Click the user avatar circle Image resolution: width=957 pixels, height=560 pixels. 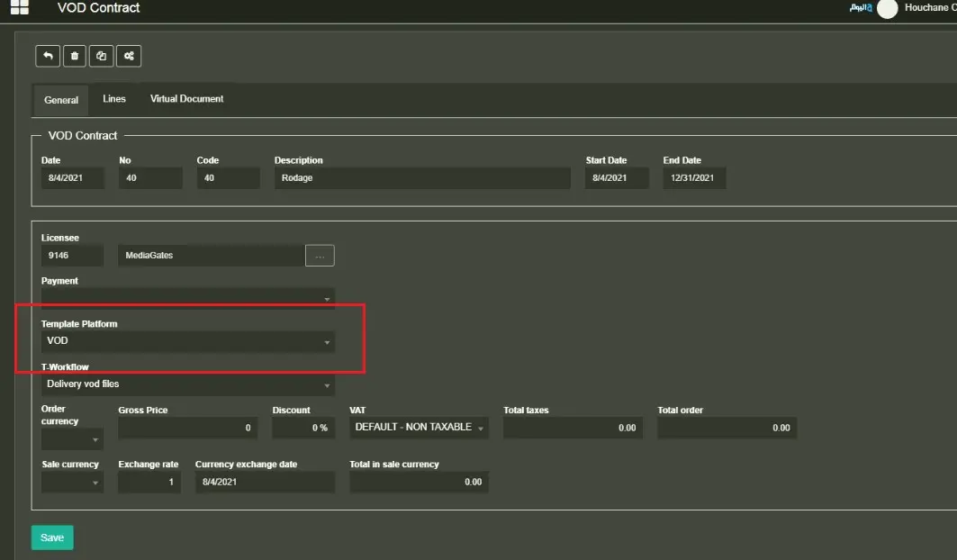click(x=888, y=9)
